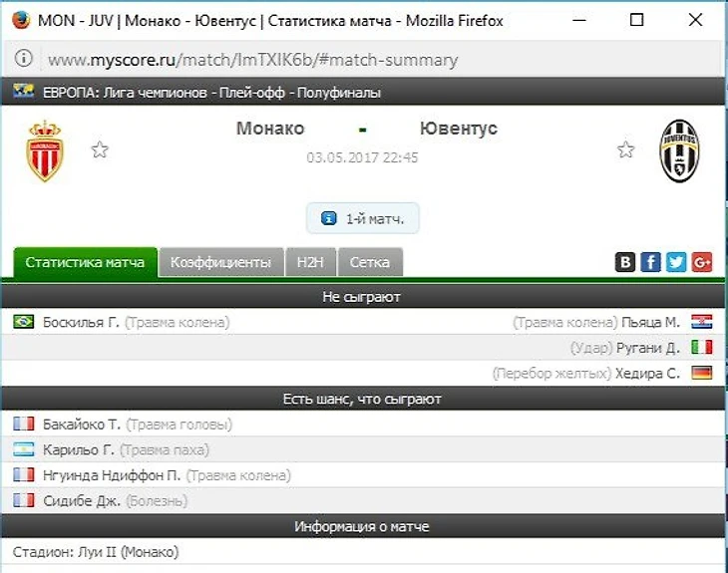Click the Firefox logo in title bar
Image resolution: width=728 pixels, height=573 pixels.
coord(21,20)
